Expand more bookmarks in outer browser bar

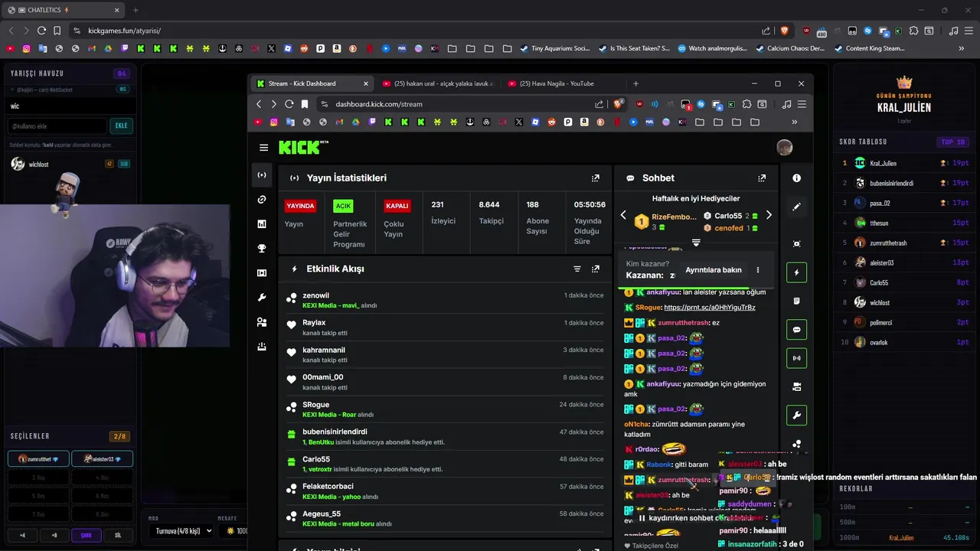click(962, 48)
